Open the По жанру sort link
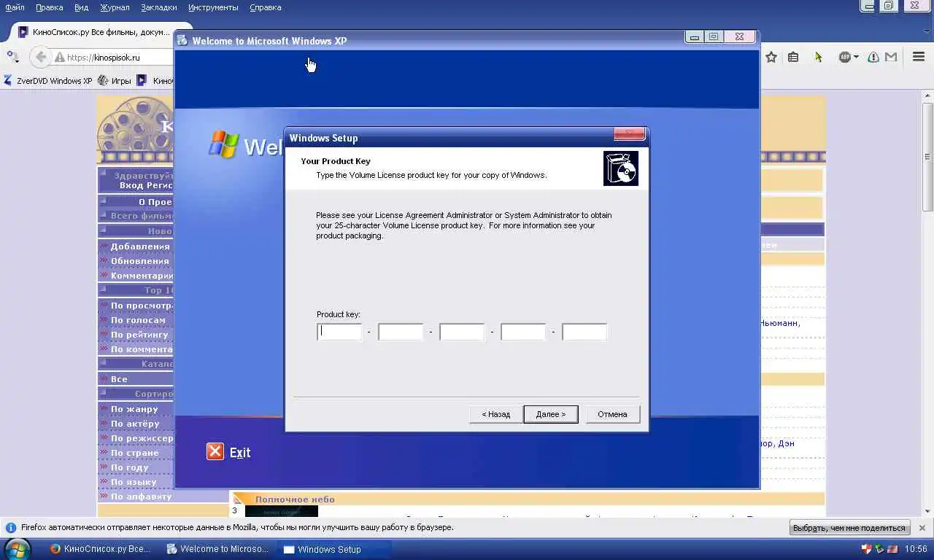This screenshot has width=934, height=560. pos(134,409)
